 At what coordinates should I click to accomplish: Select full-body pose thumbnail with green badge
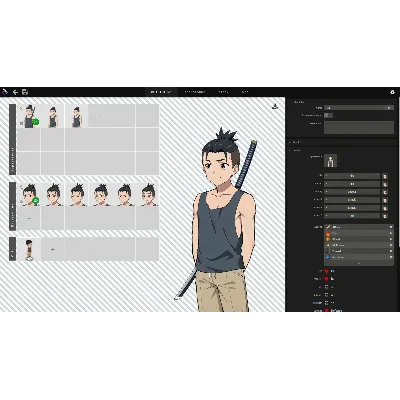pyautogui.click(x=29, y=116)
